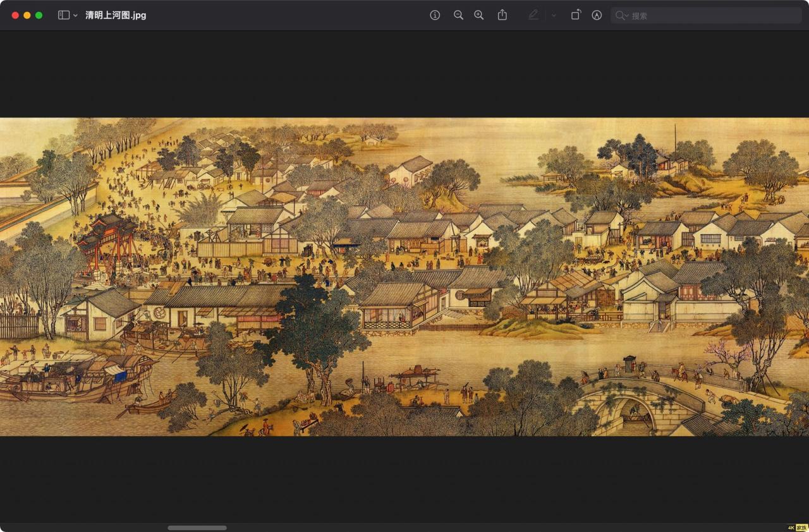The image size is (809, 532).
Task: Zoom in on the painting
Action: coord(479,15)
